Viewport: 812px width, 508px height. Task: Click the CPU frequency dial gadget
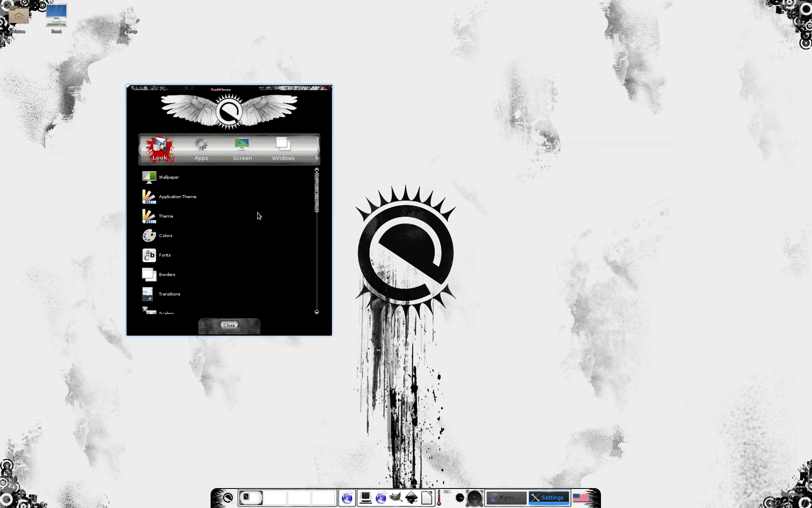(460, 497)
